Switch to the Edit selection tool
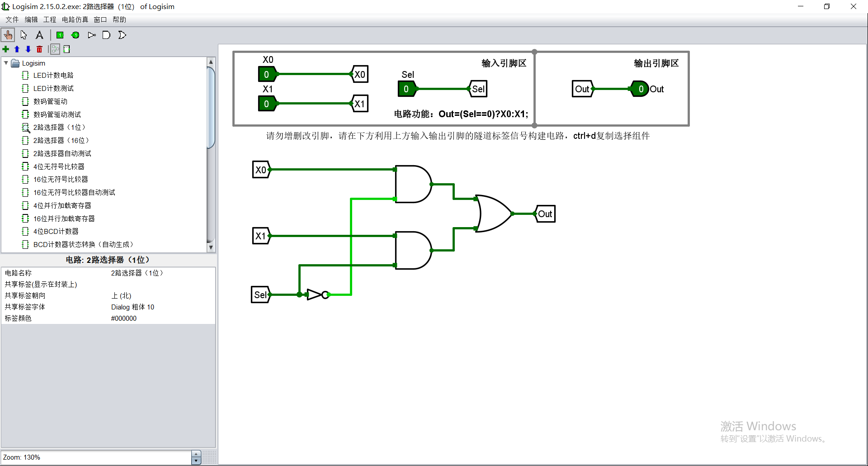Screen dimensions: 868x466 tap(24, 35)
